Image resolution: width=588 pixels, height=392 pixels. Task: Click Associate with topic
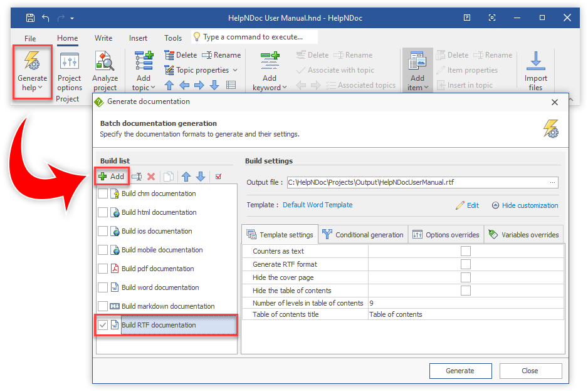point(335,70)
